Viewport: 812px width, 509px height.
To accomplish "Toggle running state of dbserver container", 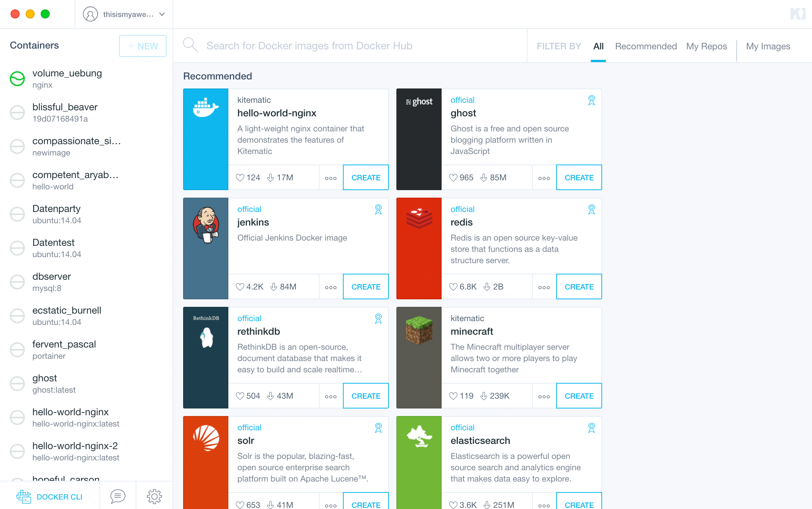I will tap(17, 281).
